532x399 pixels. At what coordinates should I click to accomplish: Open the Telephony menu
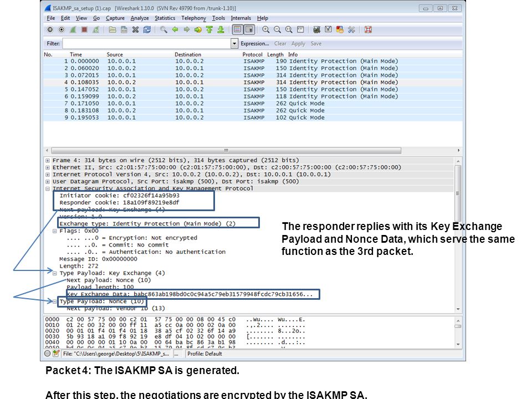(x=194, y=18)
